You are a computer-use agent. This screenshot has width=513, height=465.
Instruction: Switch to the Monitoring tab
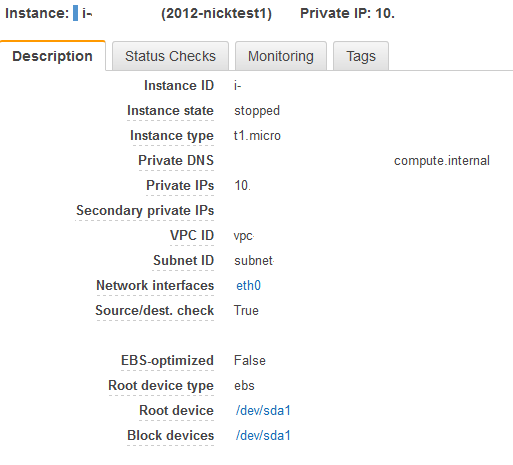click(x=281, y=56)
